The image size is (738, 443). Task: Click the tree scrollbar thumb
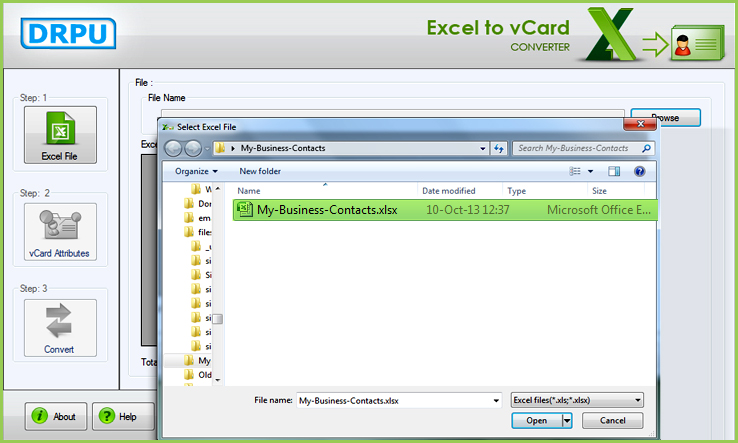pyautogui.click(x=217, y=319)
